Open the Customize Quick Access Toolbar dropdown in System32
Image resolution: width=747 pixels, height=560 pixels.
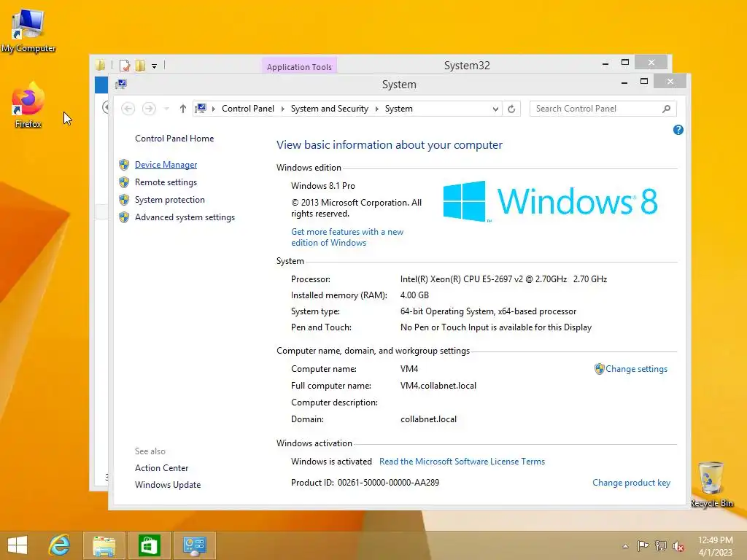click(x=155, y=66)
